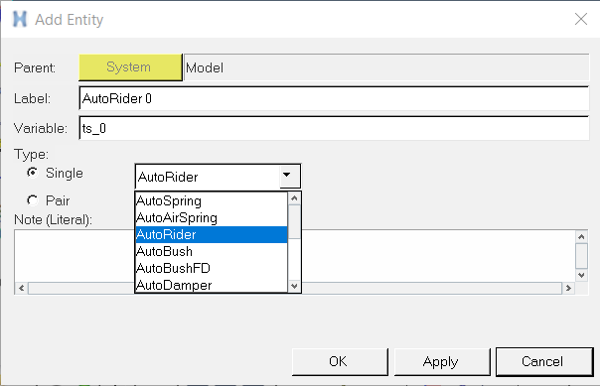
Task: Click the Label text field
Action: pos(334,98)
